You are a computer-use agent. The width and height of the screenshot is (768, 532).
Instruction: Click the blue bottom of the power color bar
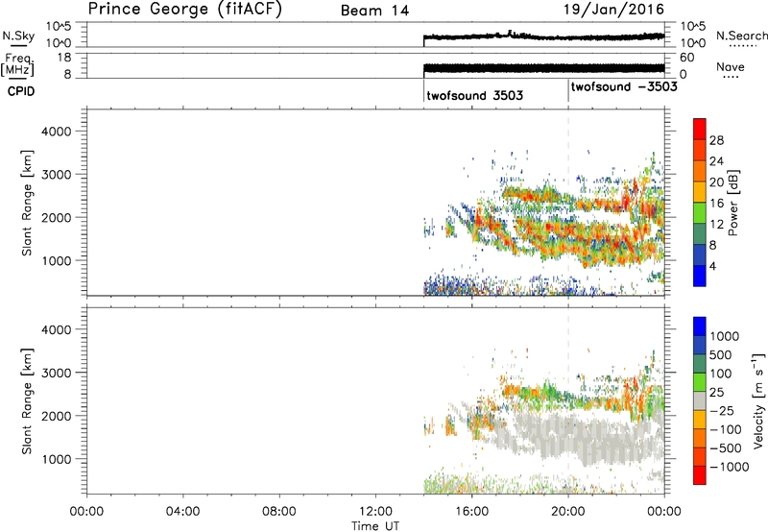[700, 276]
